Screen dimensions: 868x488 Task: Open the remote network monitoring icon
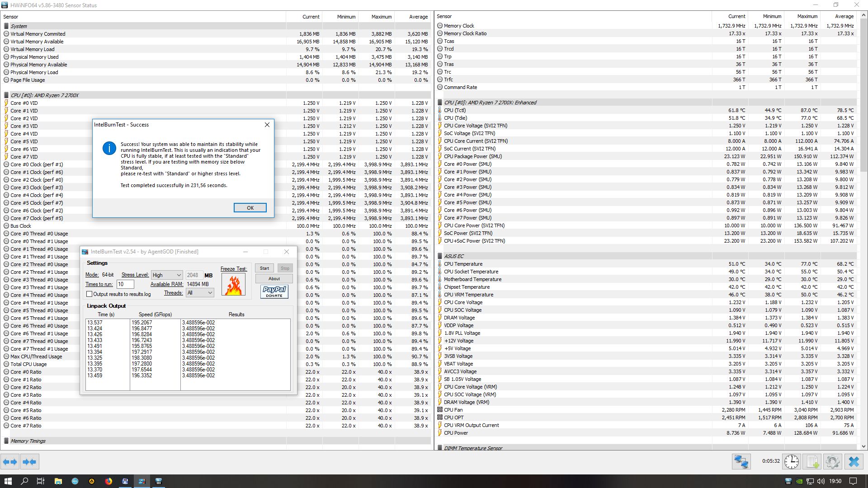tap(741, 462)
